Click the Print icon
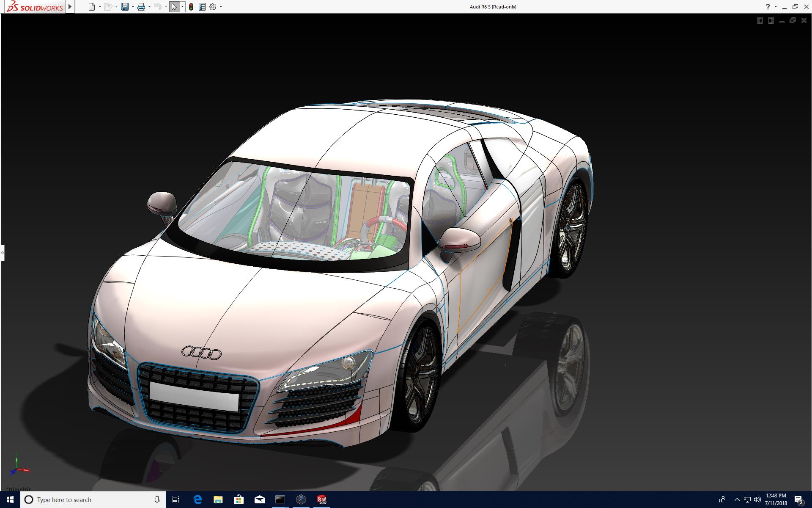Screen dimensions: 812x508 coord(141,7)
